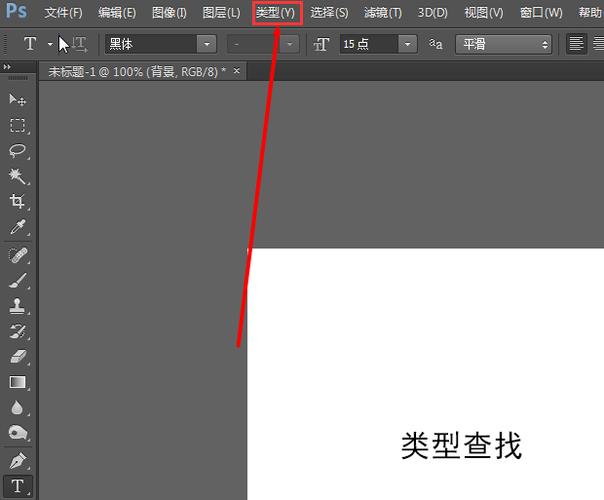Viewport: 604px width, 500px height.
Task: Select the Lasso tool
Action: pos(17,151)
